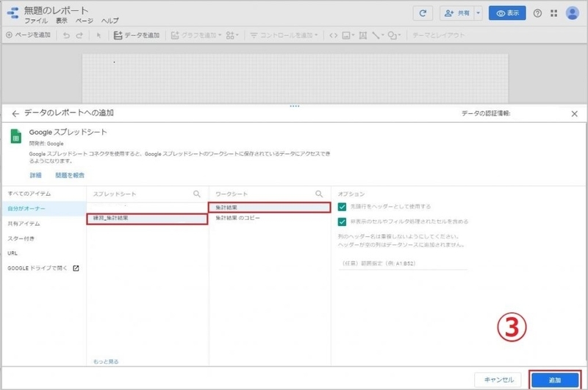Select the text box tool icon

pyautogui.click(x=362, y=35)
